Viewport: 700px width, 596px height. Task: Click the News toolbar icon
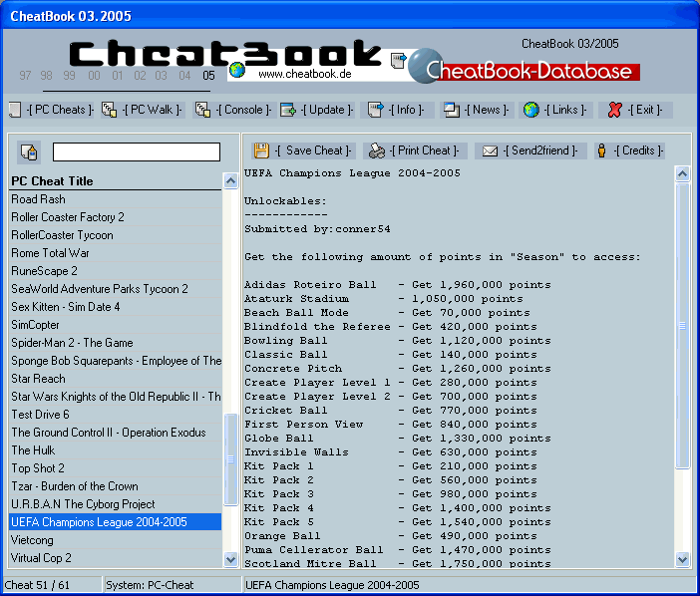pyautogui.click(x=452, y=110)
